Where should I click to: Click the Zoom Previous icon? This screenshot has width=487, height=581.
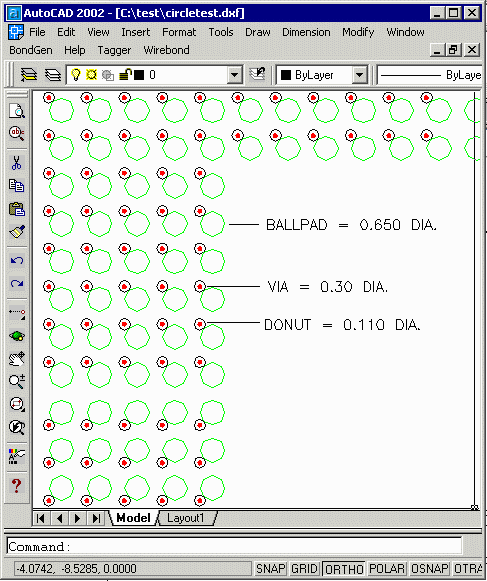tap(17, 427)
